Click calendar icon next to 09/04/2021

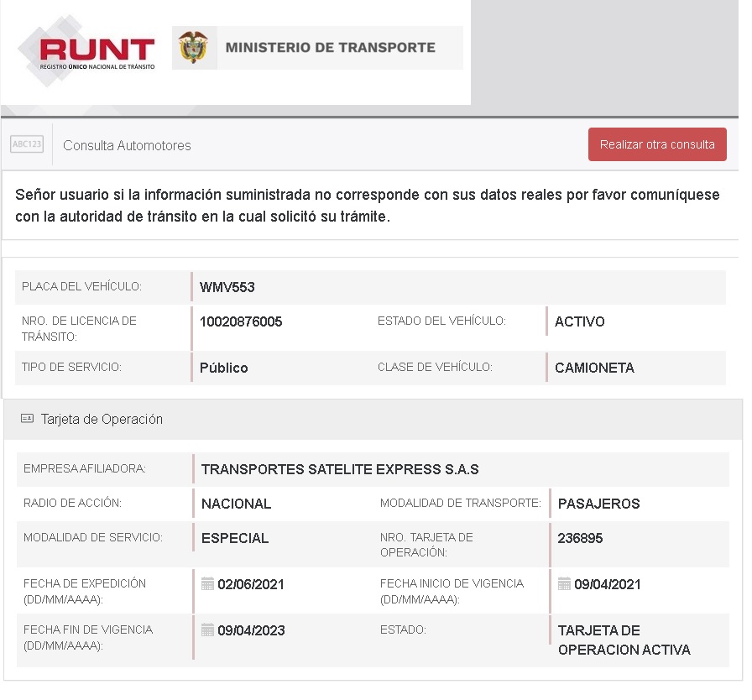pyautogui.click(x=564, y=584)
